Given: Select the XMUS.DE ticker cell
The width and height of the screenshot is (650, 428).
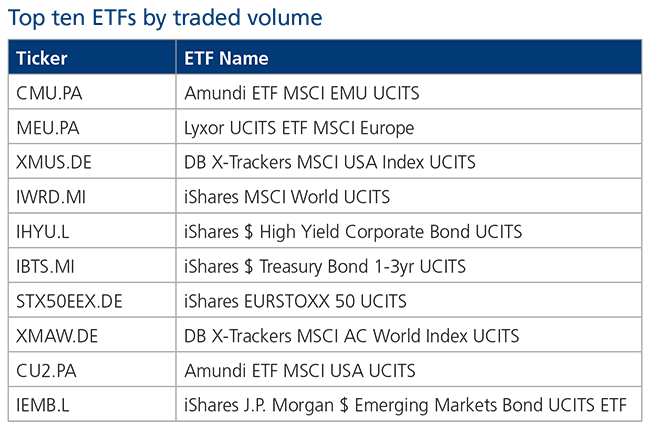Looking at the screenshot, I should (x=92, y=162).
